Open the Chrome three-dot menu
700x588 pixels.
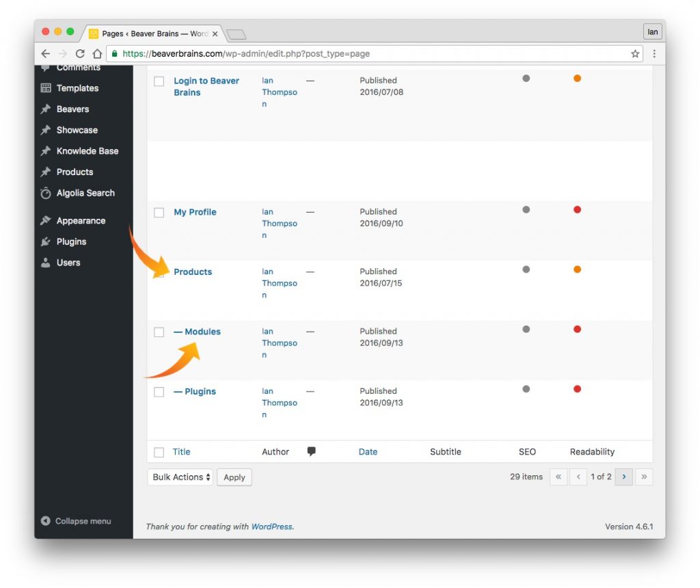click(654, 53)
